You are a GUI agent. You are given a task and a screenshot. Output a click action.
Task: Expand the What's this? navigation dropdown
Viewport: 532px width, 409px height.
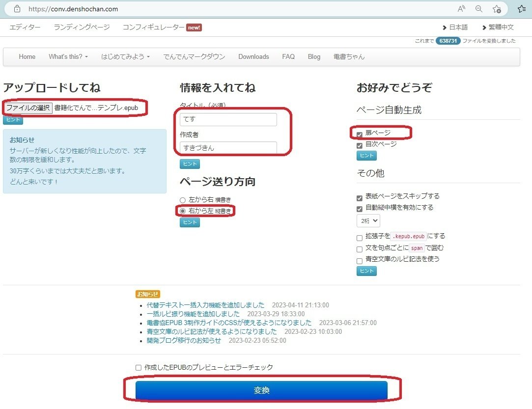pos(68,56)
